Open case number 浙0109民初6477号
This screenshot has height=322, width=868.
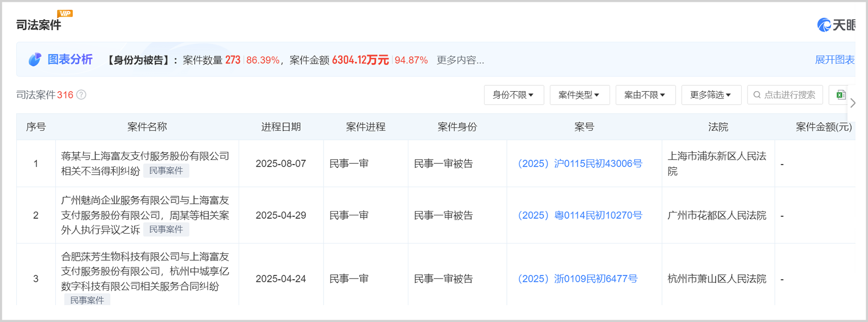pos(577,279)
